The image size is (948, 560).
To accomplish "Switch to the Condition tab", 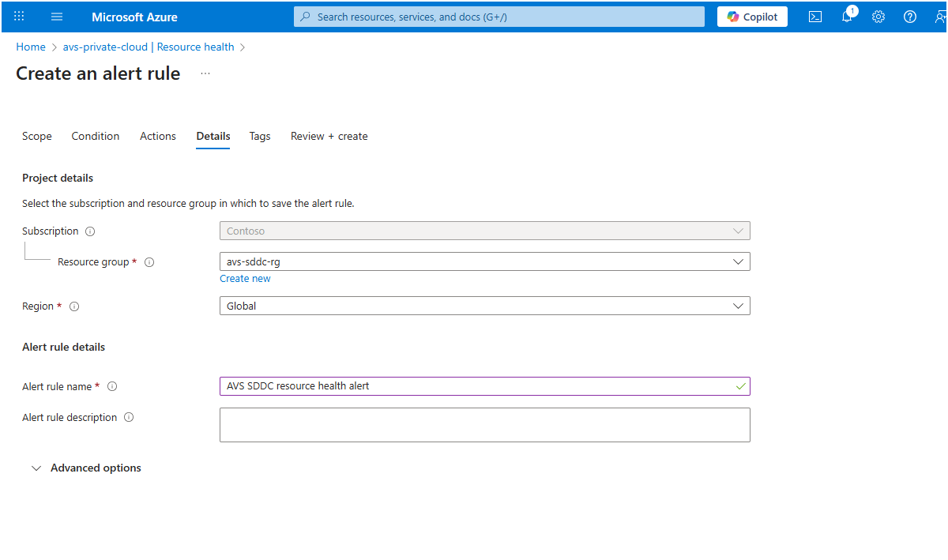I will pos(96,136).
